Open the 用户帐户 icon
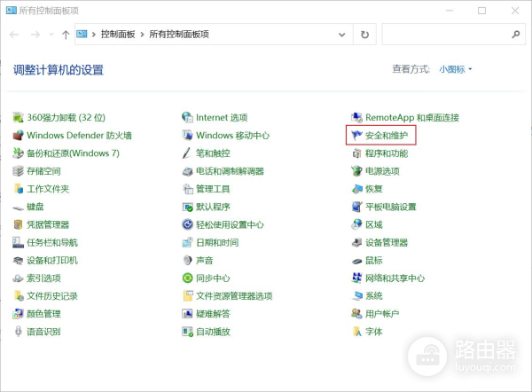Screen dimensions: 532x392 [356, 314]
